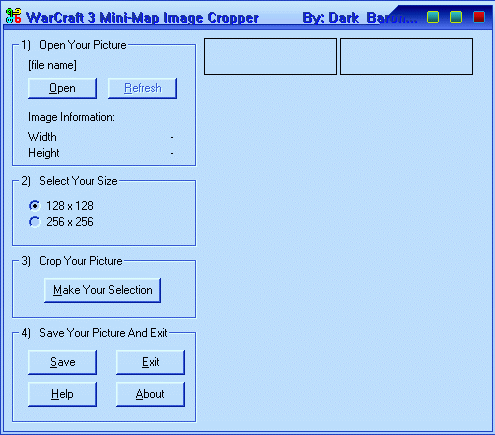The height and width of the screenshot is (435, 495).
Task: Click the '4) Save Your Picture And Exit' heading
Action: point(94,333)
